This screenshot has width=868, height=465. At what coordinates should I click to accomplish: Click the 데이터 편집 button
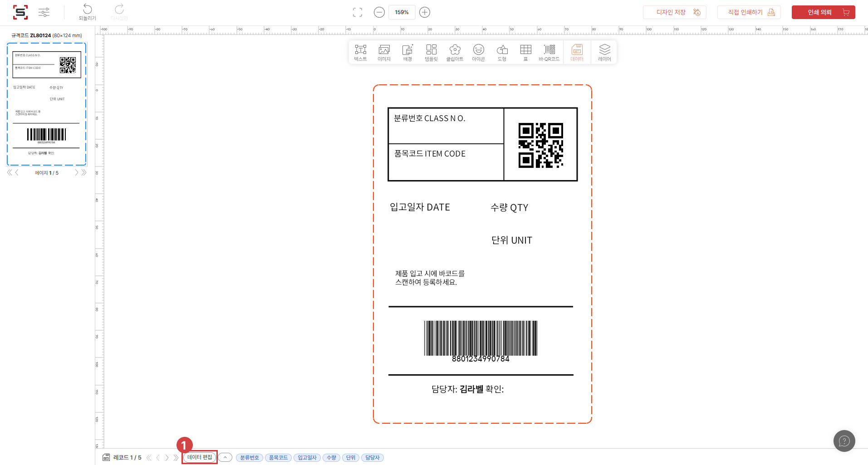point(200,457)
